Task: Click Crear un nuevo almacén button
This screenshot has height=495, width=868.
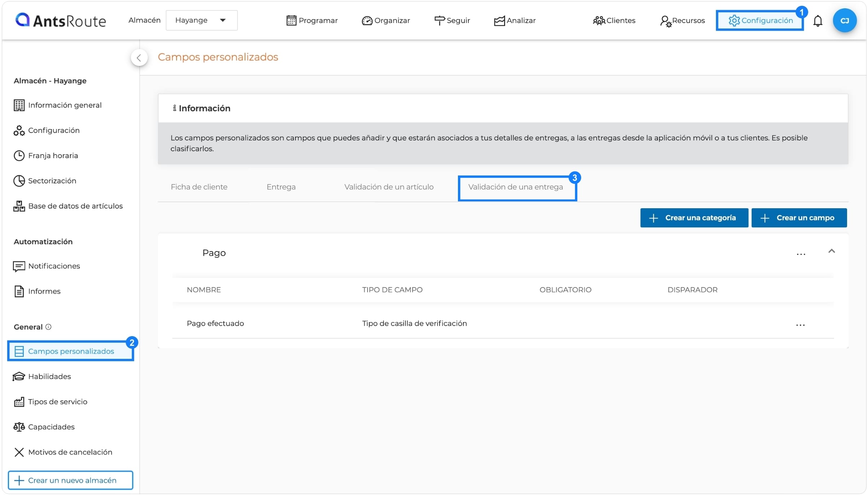Action: tap(71, 480)
